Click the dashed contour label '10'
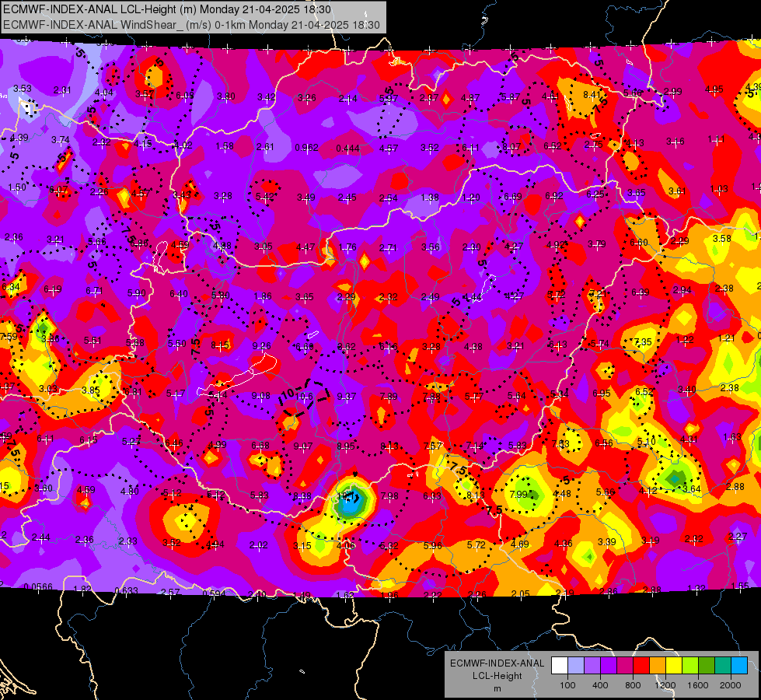Viewport: 761px width, 700px height. [288, 394]
